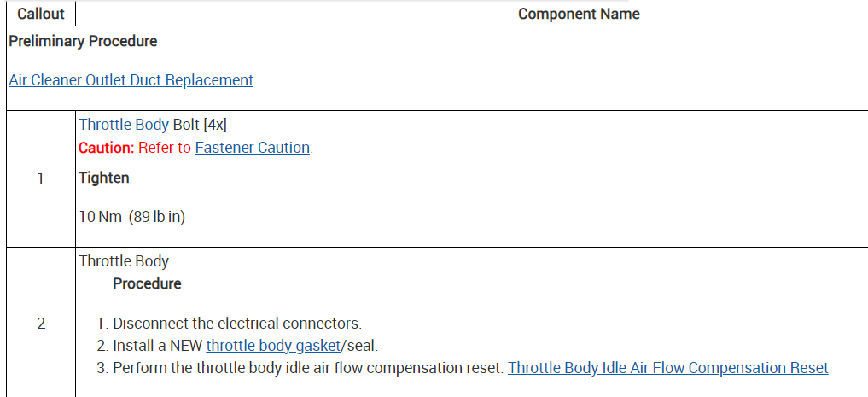Click the callout number 1 cell
The image size is (868, 397).
point(40,179)
